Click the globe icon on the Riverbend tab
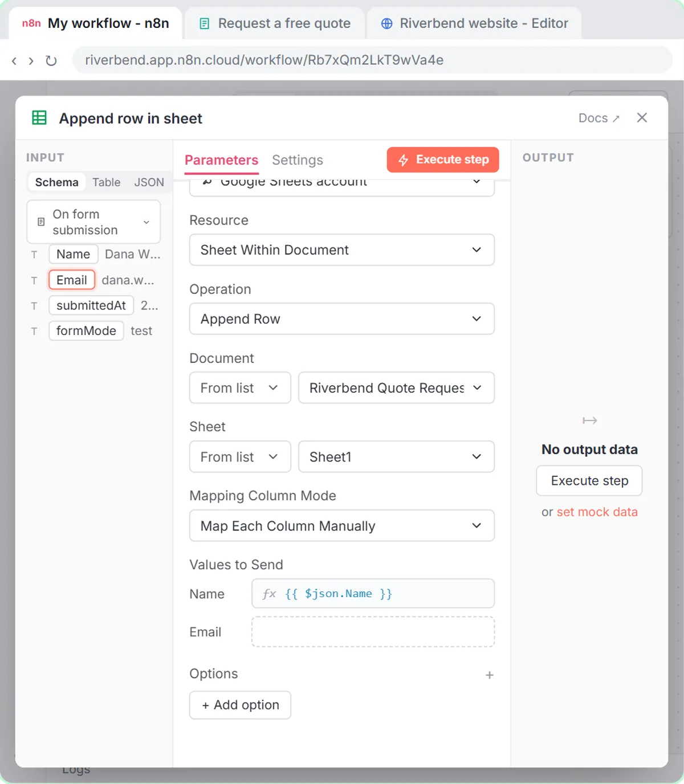684x784 pixels. pos(386,23)
